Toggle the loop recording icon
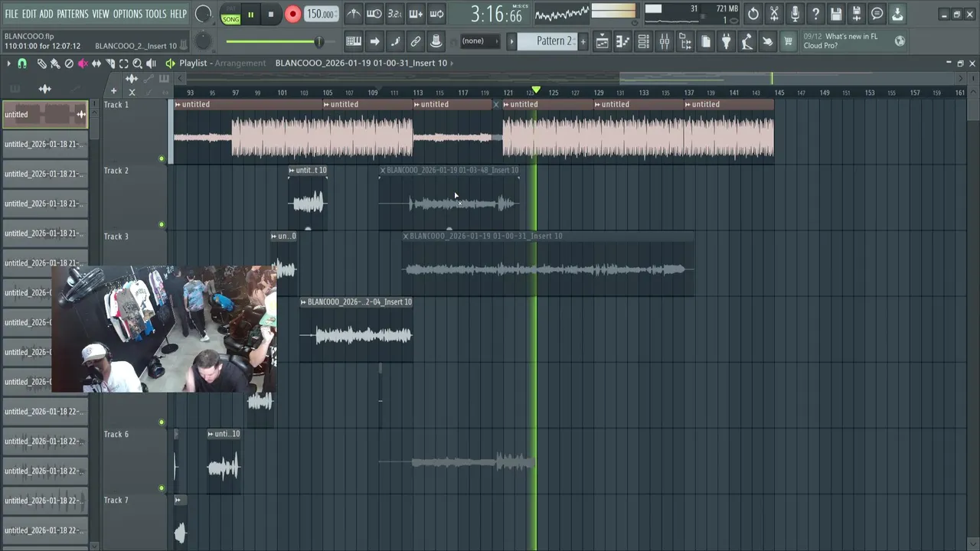980x551 pixels. (x=436, y=14)
